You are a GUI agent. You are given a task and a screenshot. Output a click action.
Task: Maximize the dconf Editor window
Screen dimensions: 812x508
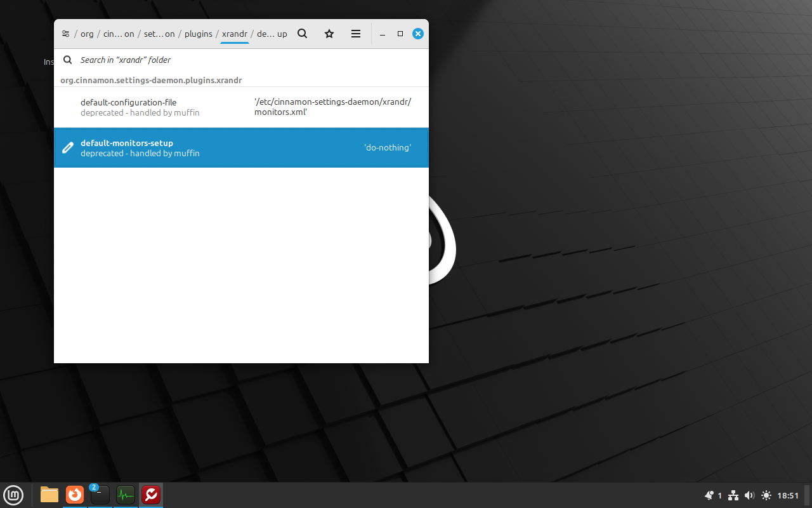click(400, 34)
